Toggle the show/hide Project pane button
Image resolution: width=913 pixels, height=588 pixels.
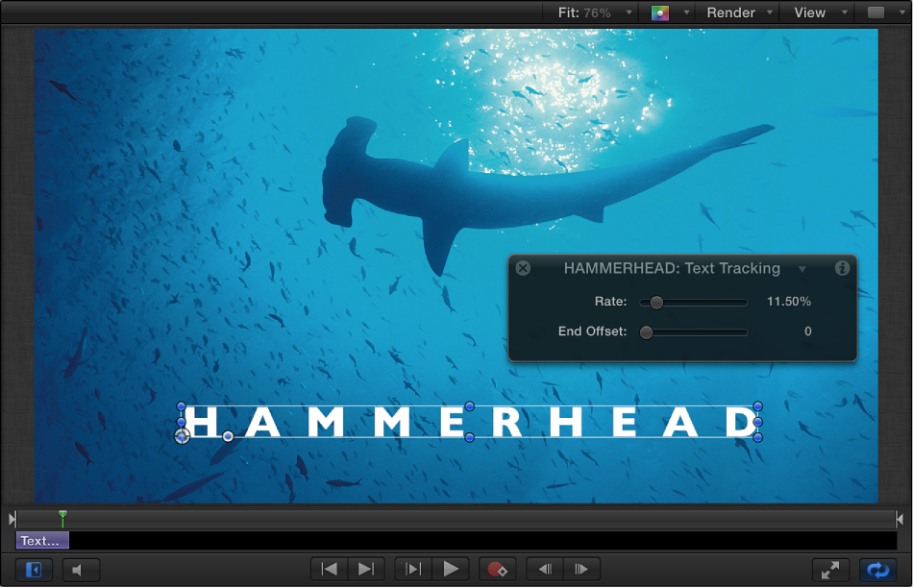[x=34, y=570]
